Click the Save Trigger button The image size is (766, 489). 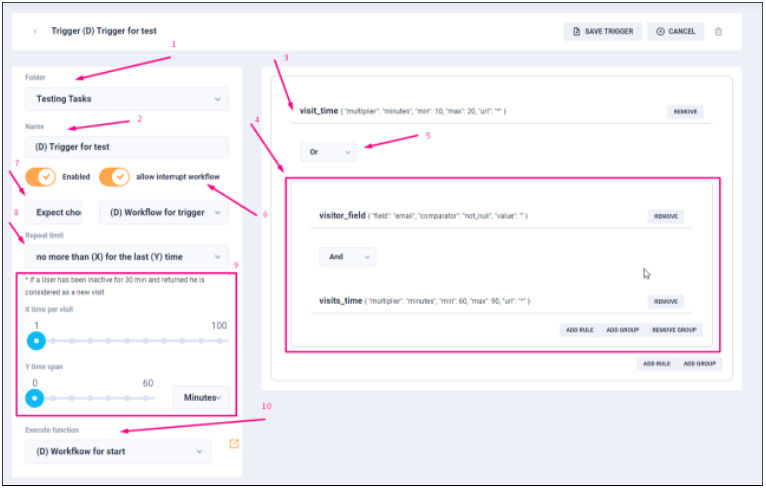coord(602,32)
